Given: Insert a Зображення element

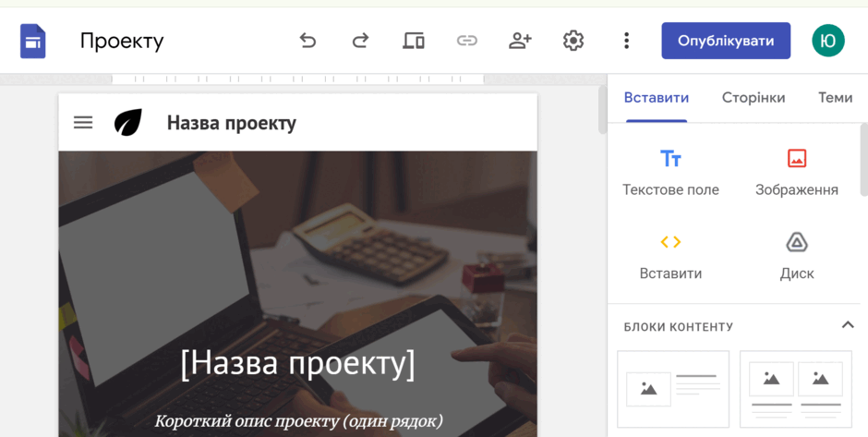Looking at the screenshot, I should point(797,172).
